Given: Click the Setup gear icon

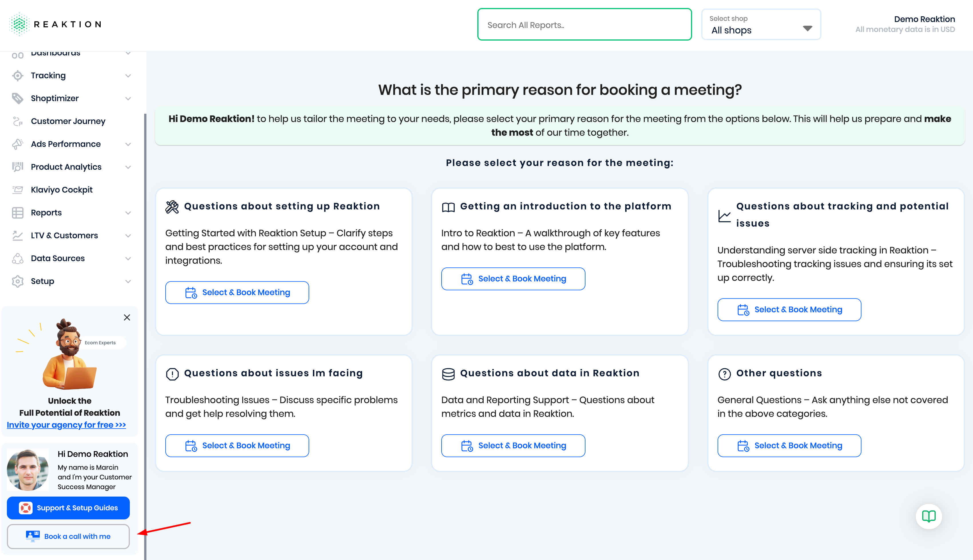Looking at the screenshot, I should point(18,281).
